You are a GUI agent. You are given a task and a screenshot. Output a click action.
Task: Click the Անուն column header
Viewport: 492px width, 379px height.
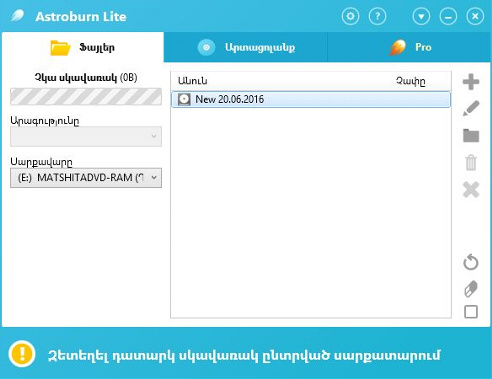click(x=193, y=81)
